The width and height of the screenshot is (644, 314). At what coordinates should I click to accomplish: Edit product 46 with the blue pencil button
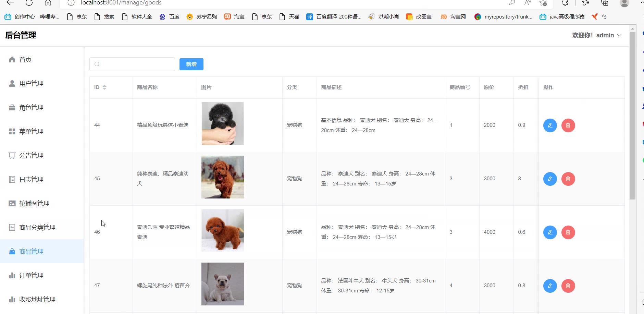click(x=550, y=232)
